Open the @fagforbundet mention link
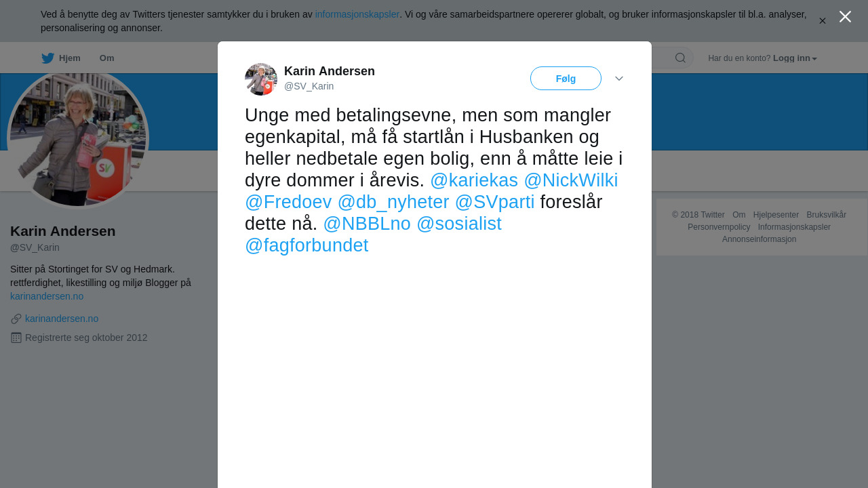 [x=307, y=245]
